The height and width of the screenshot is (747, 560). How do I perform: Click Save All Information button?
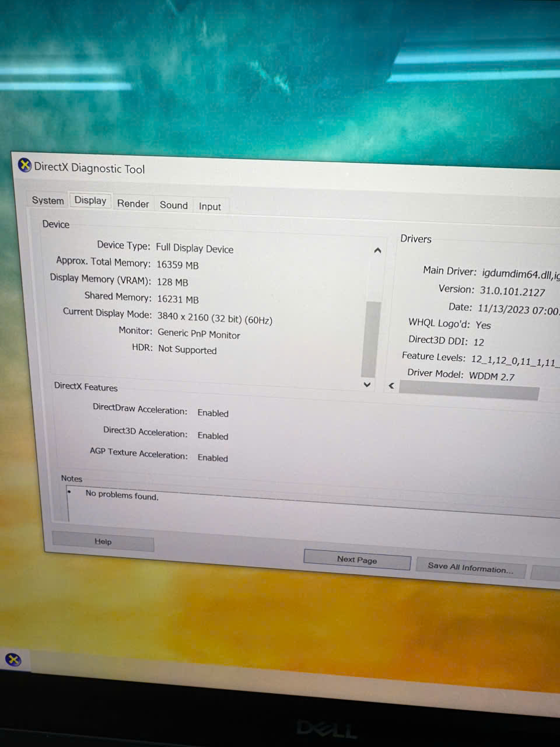(470, 567)
